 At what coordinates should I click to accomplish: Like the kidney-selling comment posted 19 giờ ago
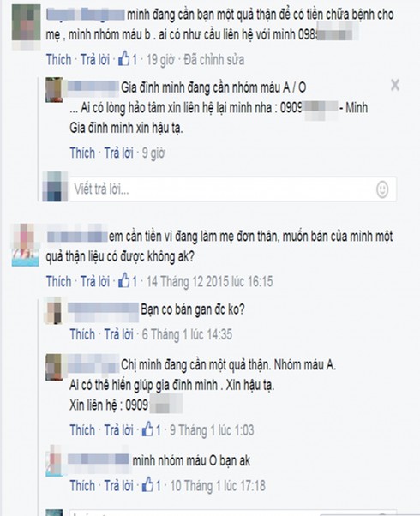pos(58,59)
